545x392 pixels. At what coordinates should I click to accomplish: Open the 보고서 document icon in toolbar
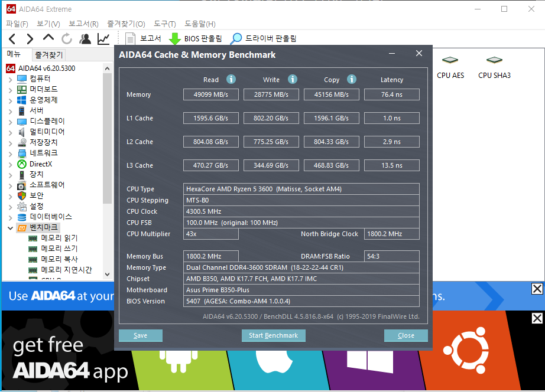(130, 39)
